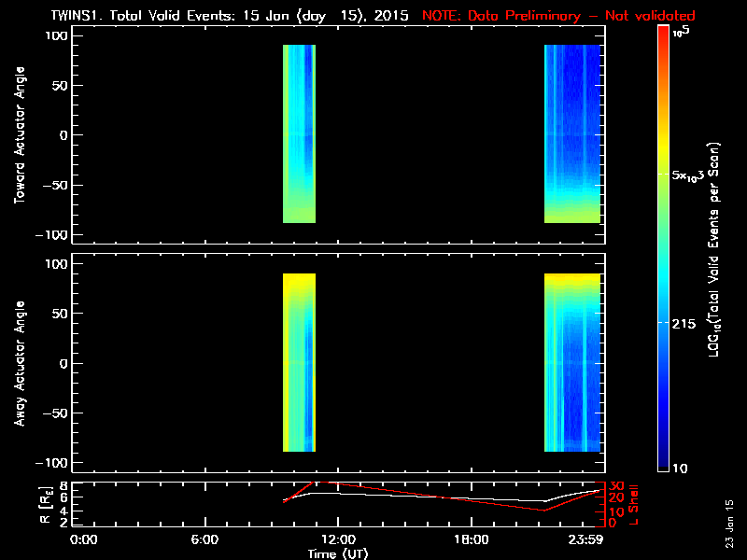
Task: Click the 12:00 time axis tick label
Action: [337, 540]
